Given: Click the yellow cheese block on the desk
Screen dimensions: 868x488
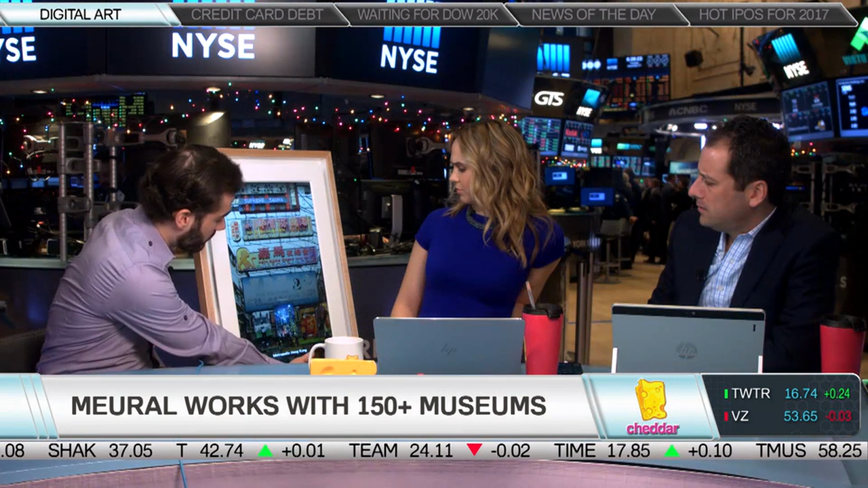Looking at the screenshot, I should tap(342, 367).
